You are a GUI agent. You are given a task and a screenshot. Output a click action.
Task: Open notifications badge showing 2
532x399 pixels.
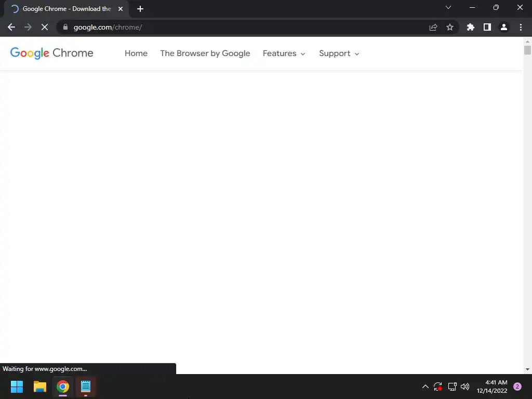pos(517,387)
